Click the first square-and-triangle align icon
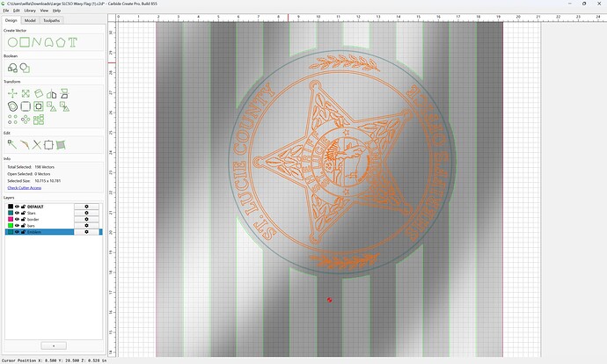 (52, 106)
